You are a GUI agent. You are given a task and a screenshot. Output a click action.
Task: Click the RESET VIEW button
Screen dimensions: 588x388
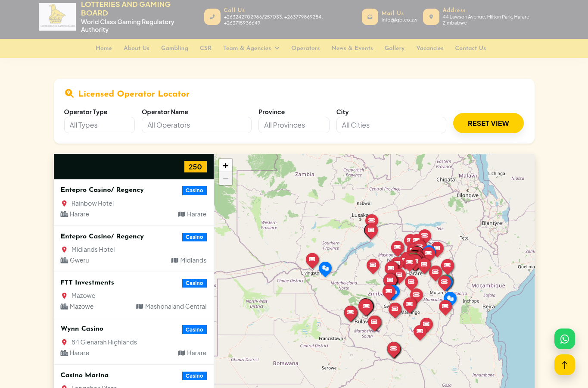[x=488, y=123]
